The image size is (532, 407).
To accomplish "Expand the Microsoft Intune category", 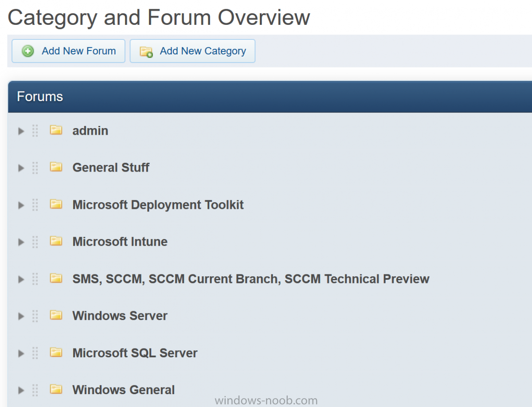I will point(20,242).
